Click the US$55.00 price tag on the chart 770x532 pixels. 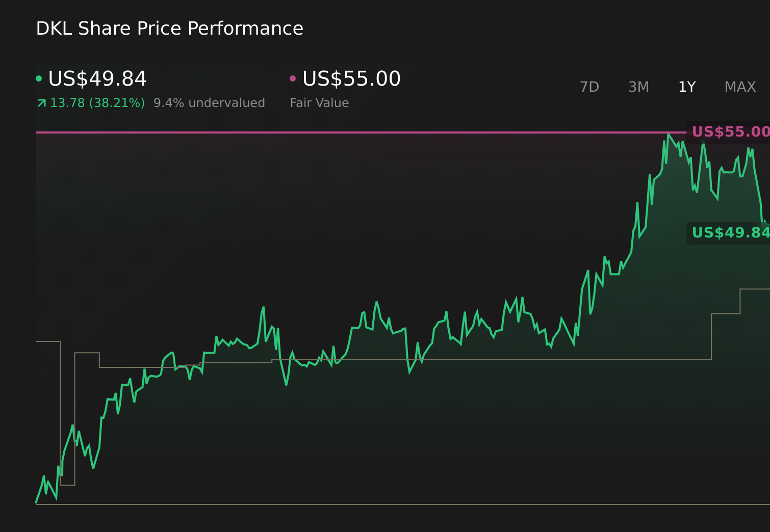coord(728,131)
